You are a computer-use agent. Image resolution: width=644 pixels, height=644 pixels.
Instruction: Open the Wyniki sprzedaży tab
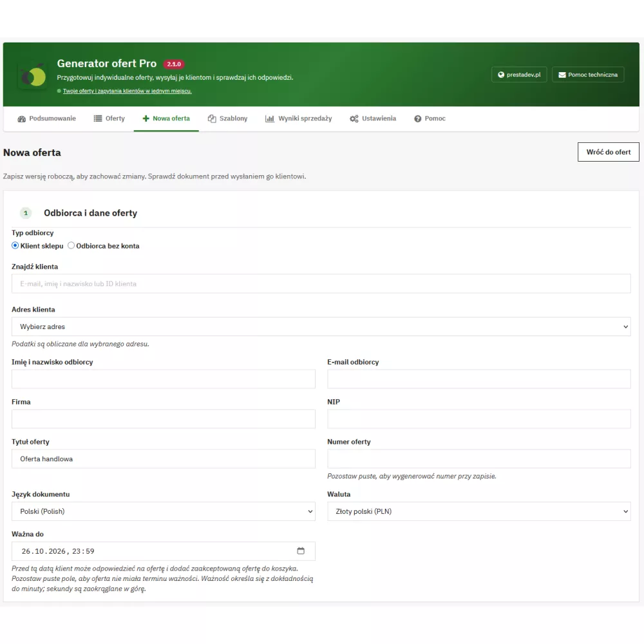[x=299, y=118]
